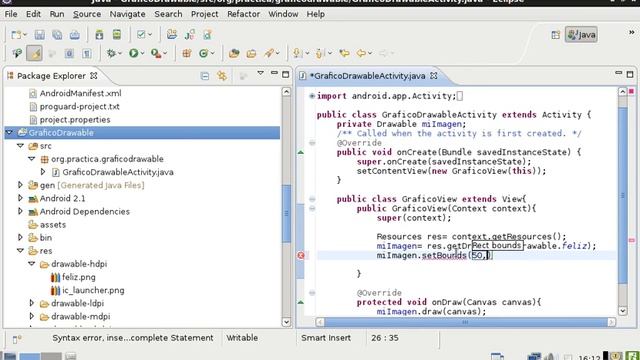The image size is (640, 360).
Task: Expand Android Dependencies node
Action: [20, 211]
